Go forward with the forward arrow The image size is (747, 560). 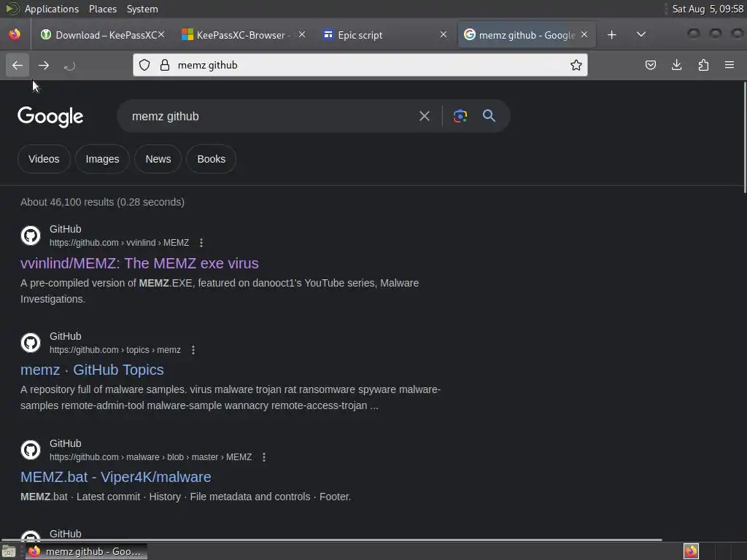[x=43, y=65]
